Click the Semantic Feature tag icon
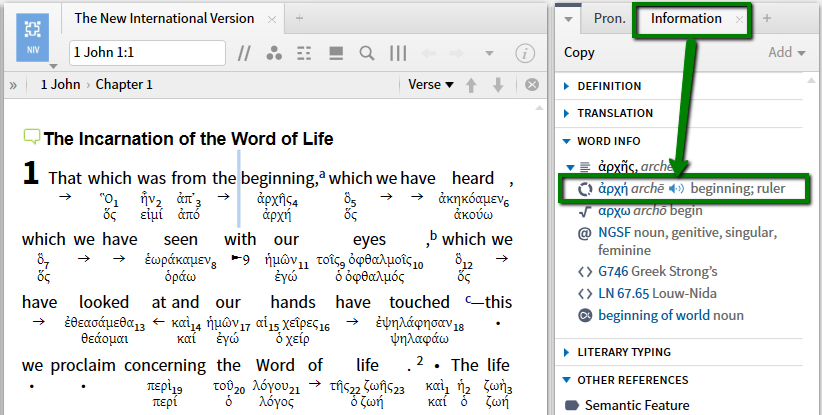This screenshot has height=415, width=822. (x=572, y=406)
